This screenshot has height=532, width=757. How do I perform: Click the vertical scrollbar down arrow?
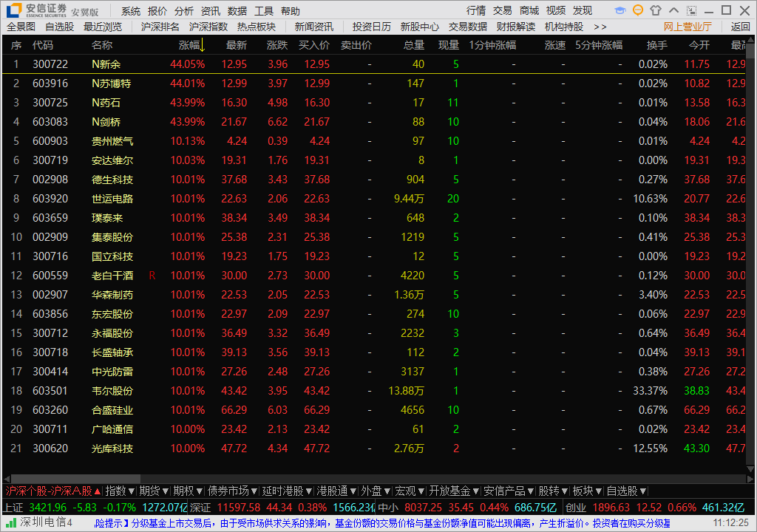tap(750, 468)
